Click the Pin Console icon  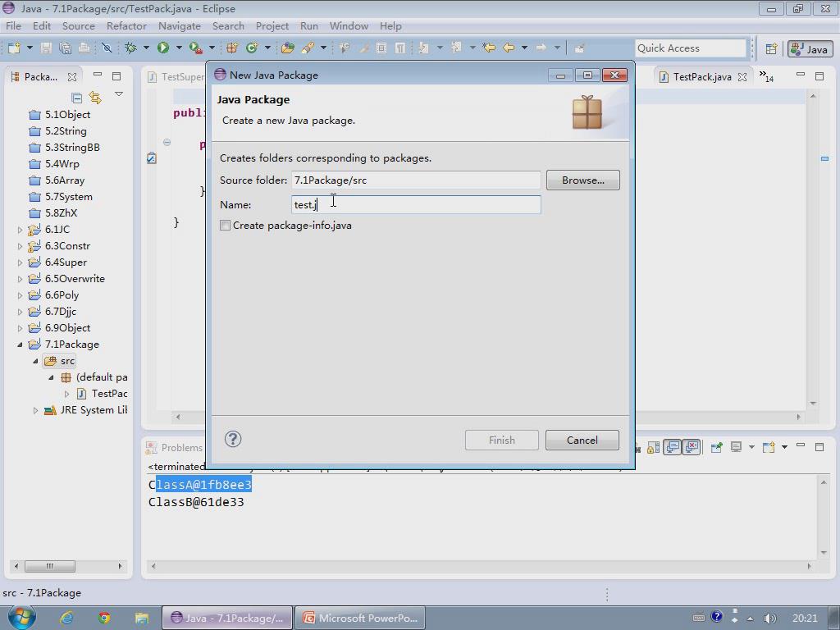pos(716,447)
